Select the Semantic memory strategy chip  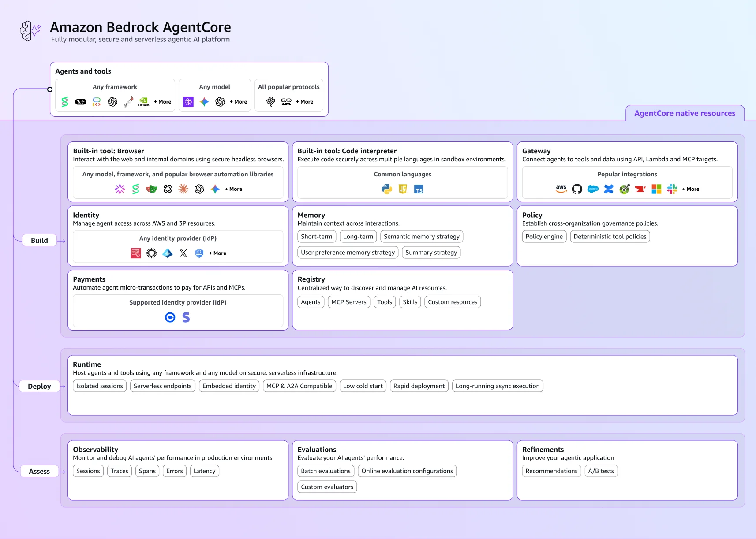tap(422, 237)
